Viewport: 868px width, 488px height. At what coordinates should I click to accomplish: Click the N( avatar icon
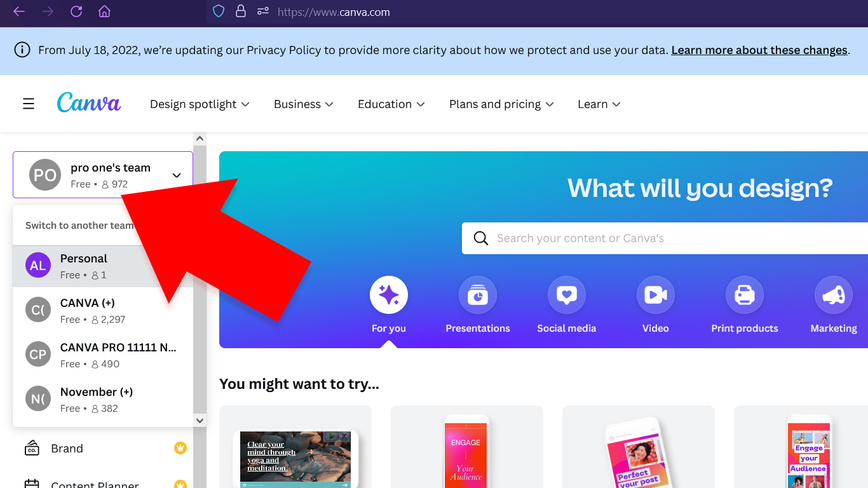pos(38,399)
